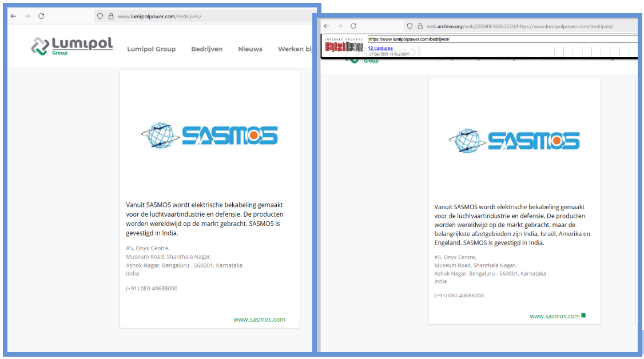Follow www.sasmos.com link in archive window

click(554, 316)
